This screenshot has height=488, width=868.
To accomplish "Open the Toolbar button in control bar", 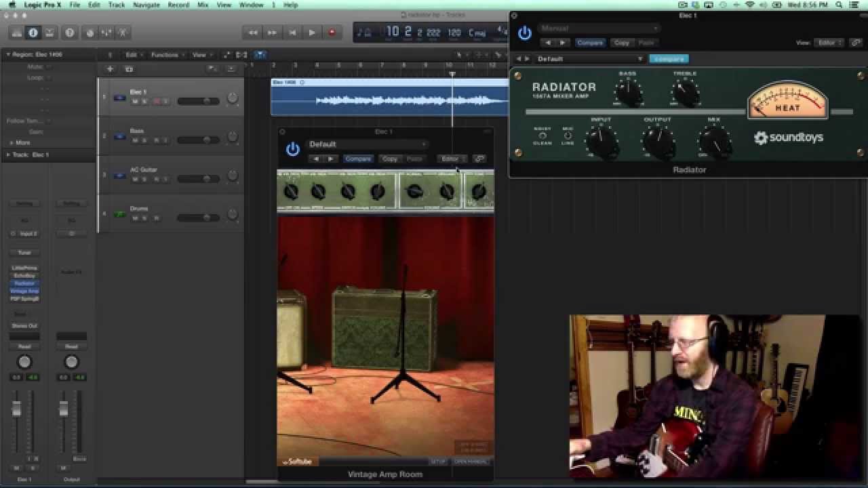I will (50, 33).
